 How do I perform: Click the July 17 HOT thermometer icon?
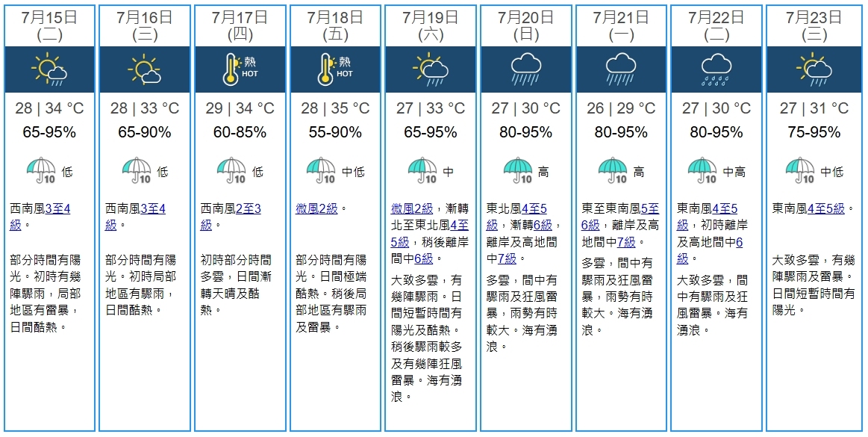pos(240,69)
